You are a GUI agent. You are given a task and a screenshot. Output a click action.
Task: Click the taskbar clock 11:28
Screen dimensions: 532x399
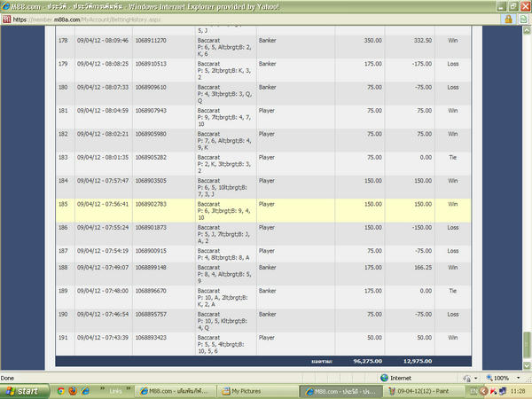click(518, 391)
